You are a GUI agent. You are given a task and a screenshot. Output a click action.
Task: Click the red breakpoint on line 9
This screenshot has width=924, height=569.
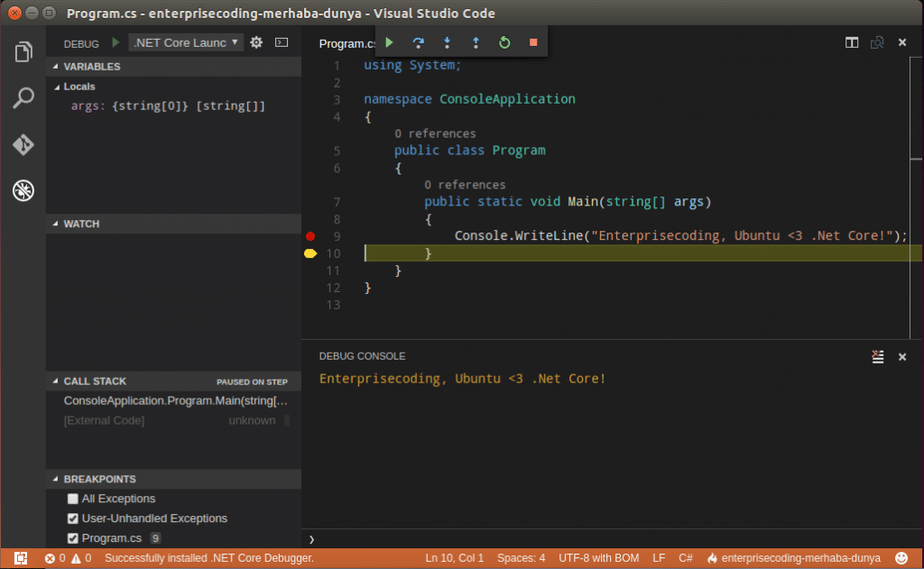coord(310,236)
